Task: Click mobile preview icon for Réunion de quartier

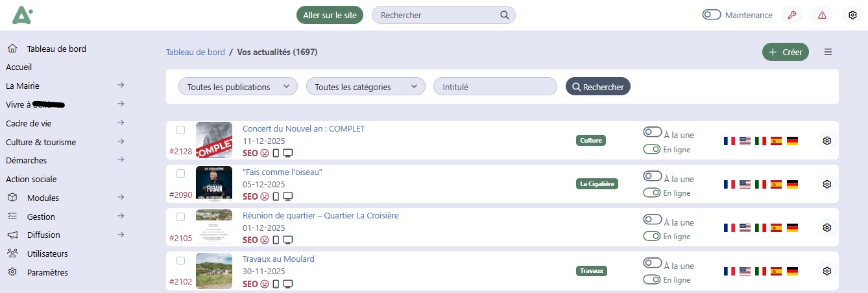Action: pyautogui.click(x=276, y=240)
